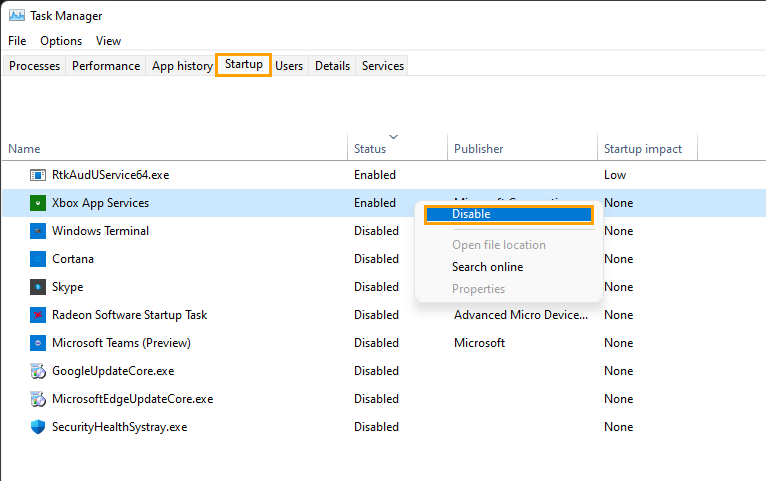Click the Low startup impact value

(615, 175)
